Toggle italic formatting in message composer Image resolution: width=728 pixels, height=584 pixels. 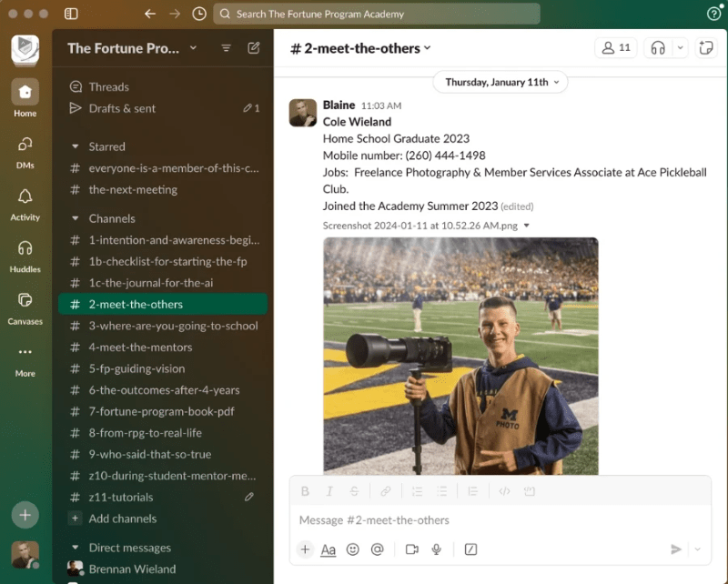pos(329,491)
